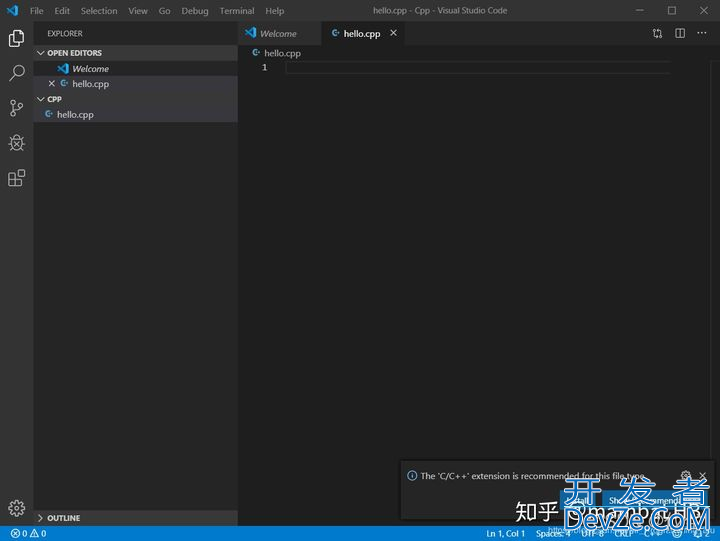Screen dimensions: 720x541
Task: Click Ln 1, Col 1 in status bar
Action: [505, 533]
